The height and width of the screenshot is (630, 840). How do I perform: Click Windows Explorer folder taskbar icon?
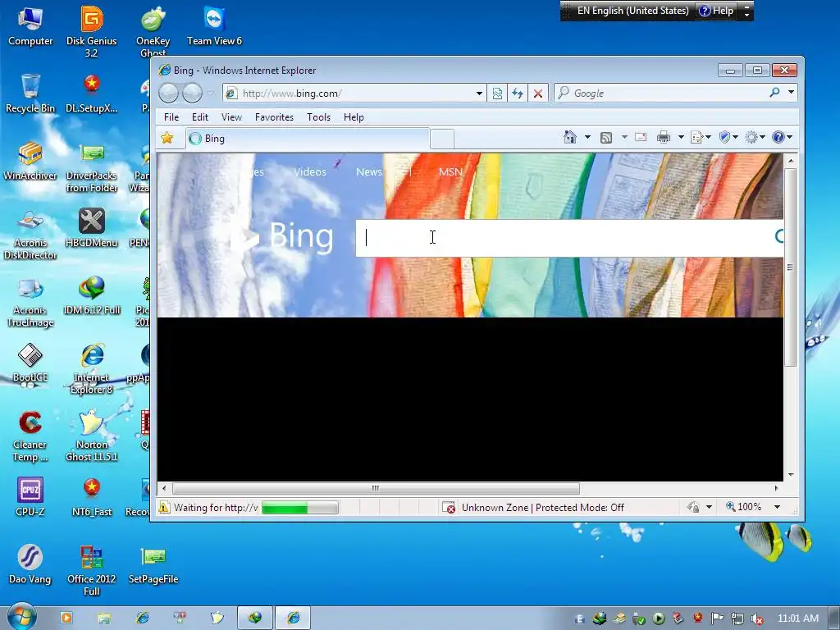[x=103, y=619]
